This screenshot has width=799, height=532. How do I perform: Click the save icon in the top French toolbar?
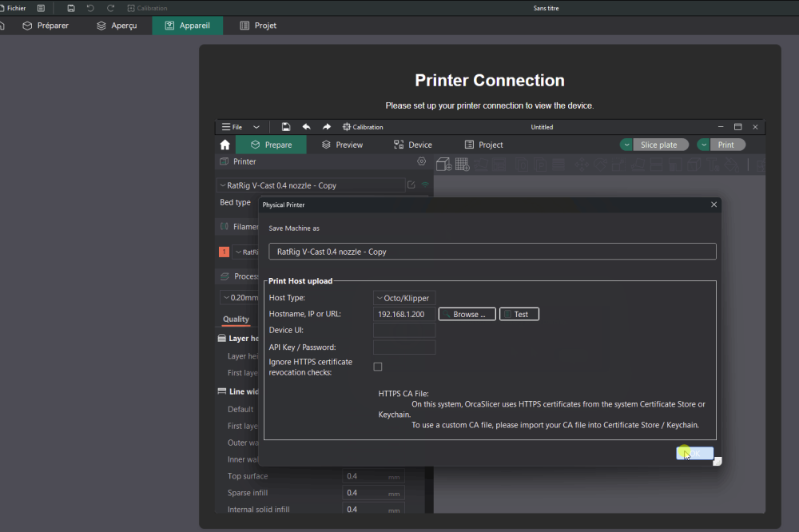tap(71, 8)
